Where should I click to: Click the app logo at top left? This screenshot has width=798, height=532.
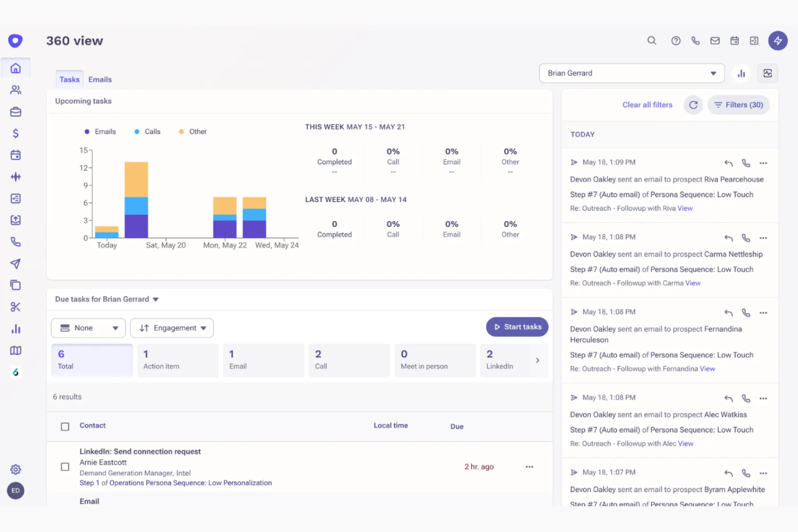[x=16, y=40]
